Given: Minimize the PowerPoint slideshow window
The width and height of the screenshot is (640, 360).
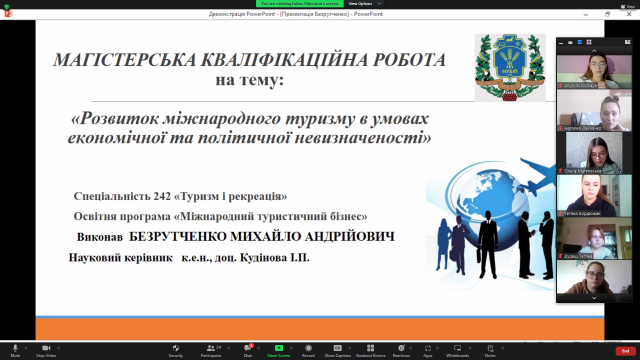Looking at the screenshot, I should click(x=586, y=14).
